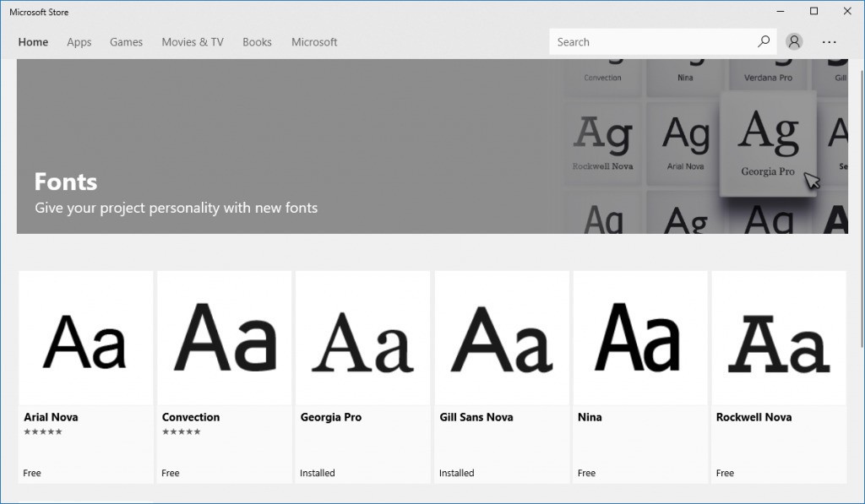This screenshot has width=865, height=504.
Task: Click the search magnifier icon
Action: [764, 41]
